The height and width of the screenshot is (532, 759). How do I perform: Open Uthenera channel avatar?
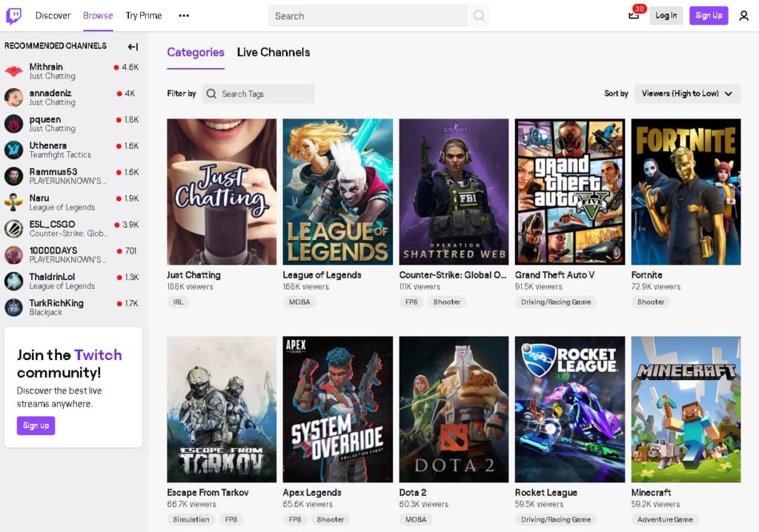(x=13, y=150)
